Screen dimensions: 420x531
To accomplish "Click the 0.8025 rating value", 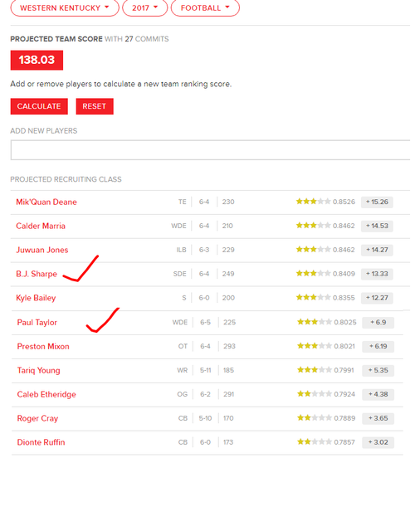I will click(345, 323).
